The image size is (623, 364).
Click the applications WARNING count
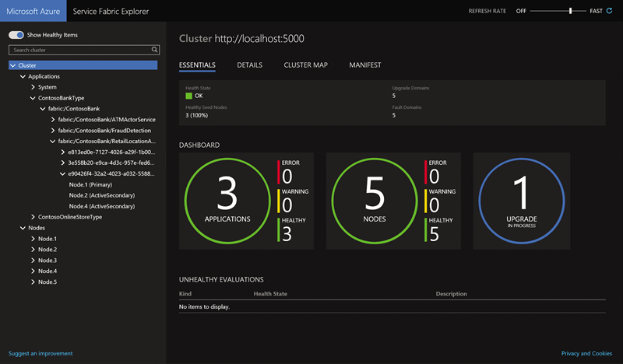(287, 205)
